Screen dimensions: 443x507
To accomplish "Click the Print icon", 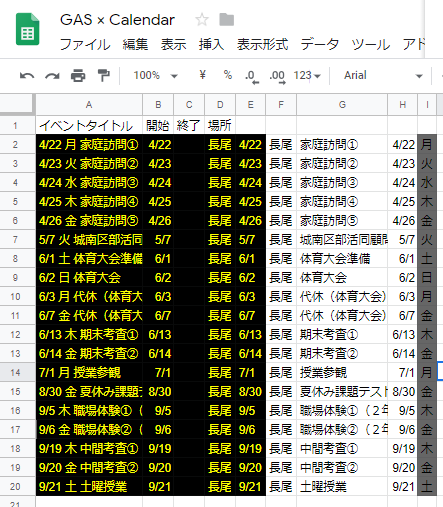I will (x=78, y=76).
